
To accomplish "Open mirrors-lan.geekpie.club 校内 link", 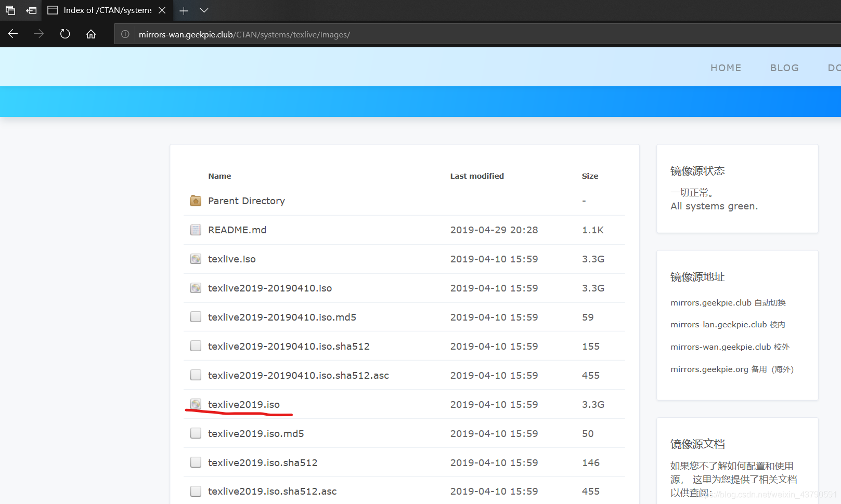I will click(728, 324).
